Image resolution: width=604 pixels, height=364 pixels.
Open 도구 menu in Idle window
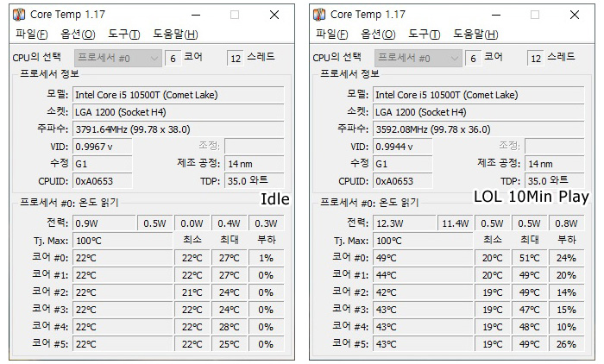pos(123,35)
